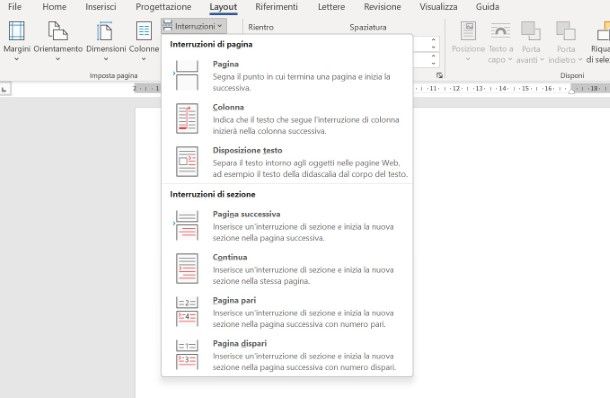Expand the Porta avanti dropdown arrow

click(x=542, y=60)
